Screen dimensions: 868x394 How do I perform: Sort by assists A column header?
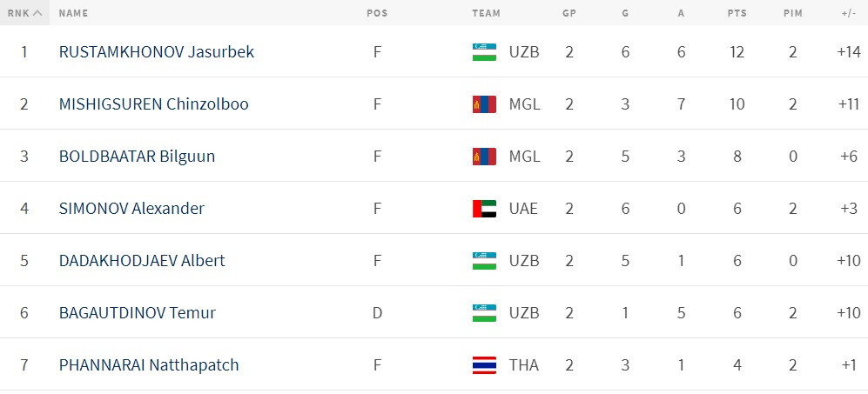click(x=681, y=13)
